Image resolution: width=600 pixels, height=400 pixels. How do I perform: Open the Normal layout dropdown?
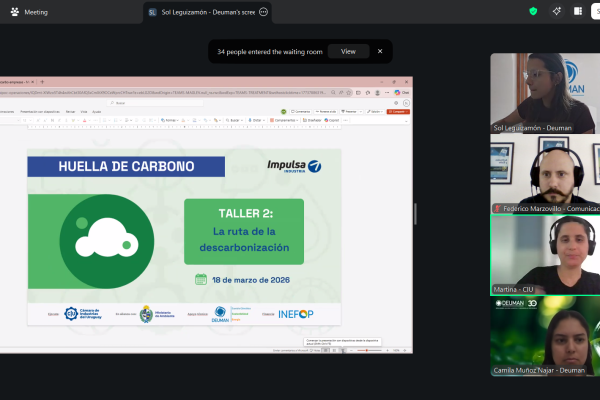tap(170, 120)
